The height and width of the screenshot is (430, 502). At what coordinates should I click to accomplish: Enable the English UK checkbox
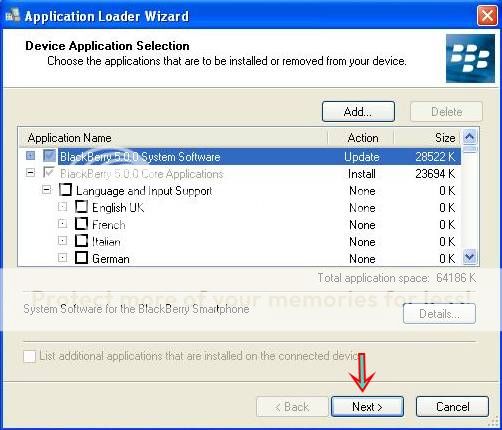pyautogui.click(x=81, y=207)
